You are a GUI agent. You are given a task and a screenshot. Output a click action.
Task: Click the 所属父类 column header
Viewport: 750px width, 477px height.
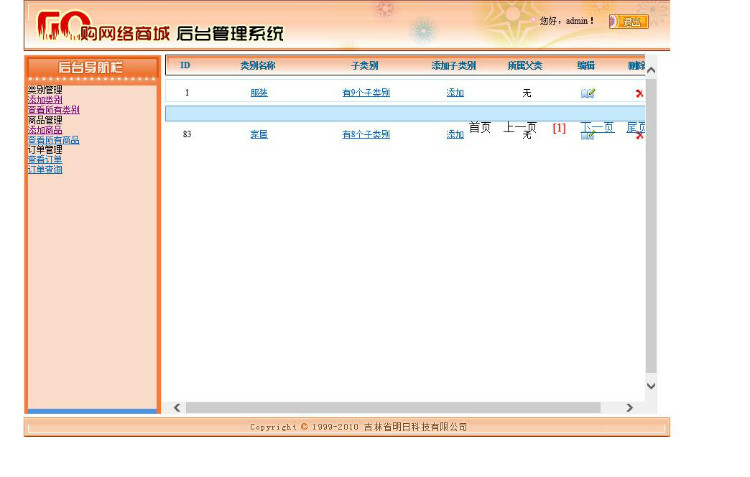coord(525,66)
